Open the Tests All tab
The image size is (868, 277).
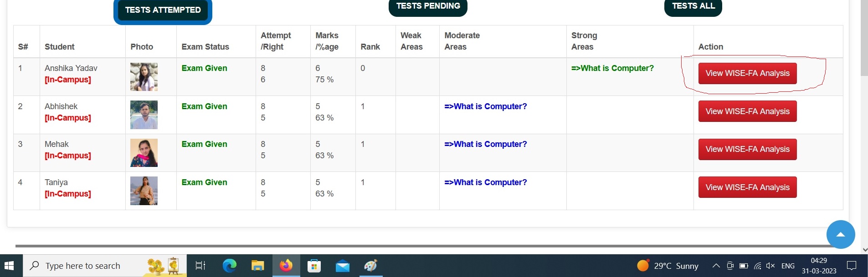click(693, 6)
